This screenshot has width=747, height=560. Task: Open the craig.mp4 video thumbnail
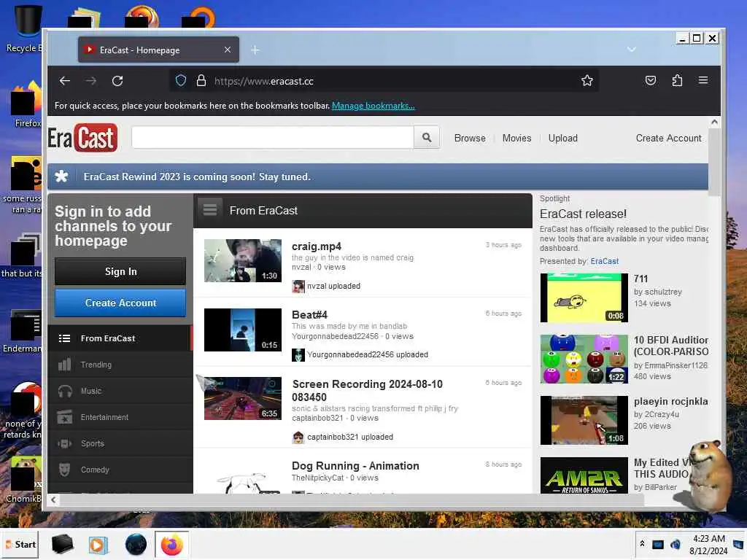coord(243,260)
